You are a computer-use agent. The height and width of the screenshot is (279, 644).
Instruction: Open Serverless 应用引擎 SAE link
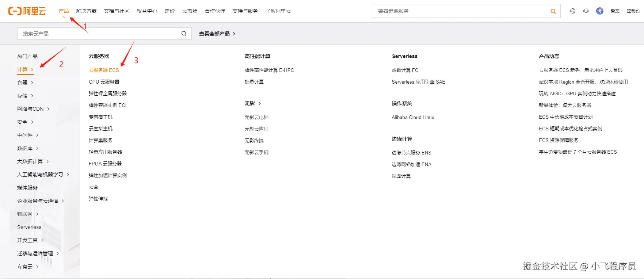pyautogui.click(x=419, y=82)
